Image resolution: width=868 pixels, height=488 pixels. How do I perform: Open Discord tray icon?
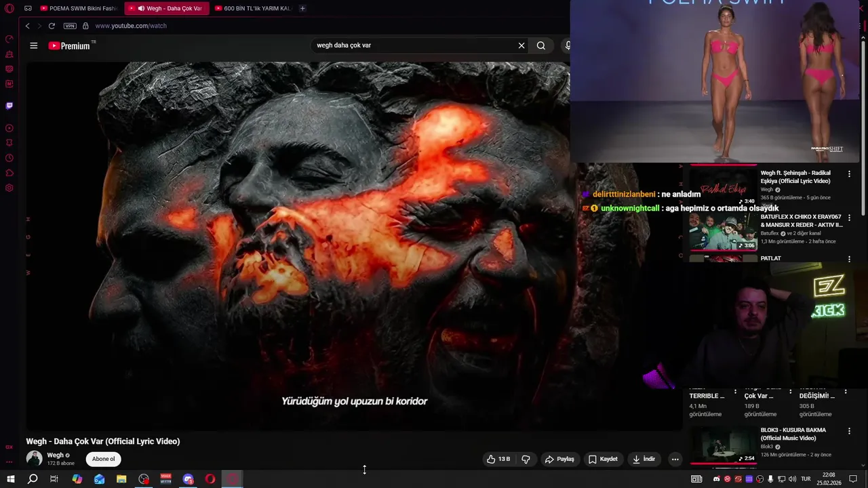pyautogui.click(x=717, y=479)
